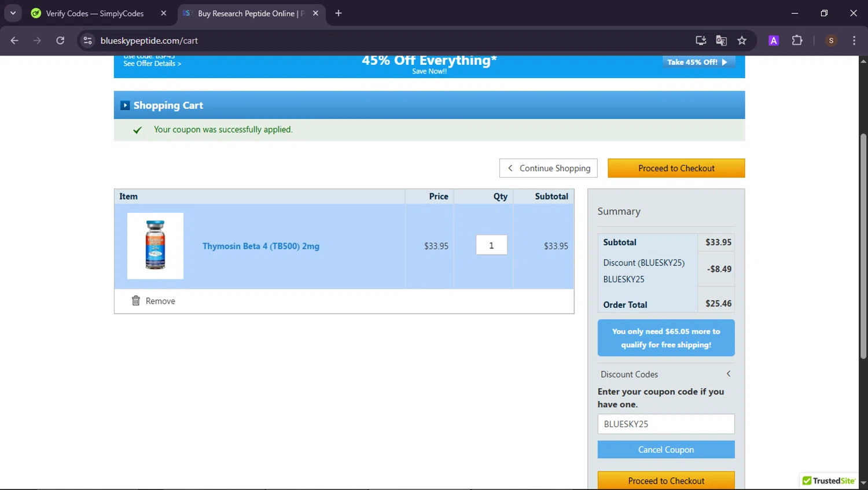Open the Chrome three-dot menu
The image size is (868, 490).
[x=854, y=40]
